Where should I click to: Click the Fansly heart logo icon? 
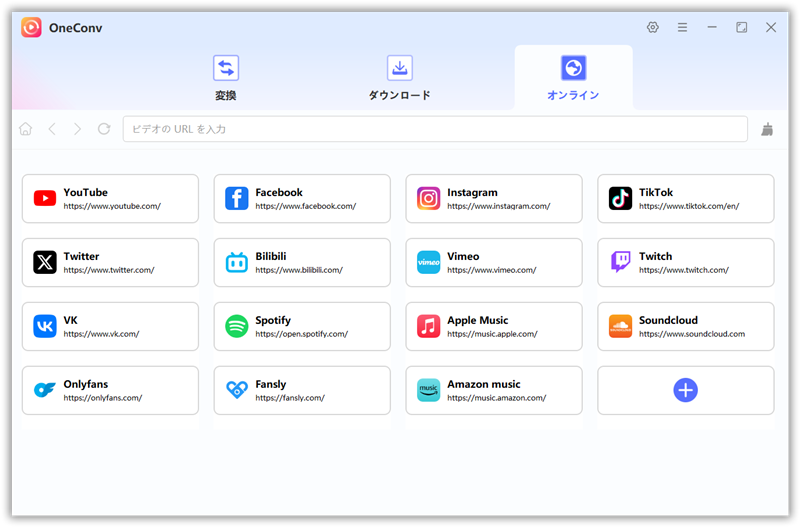point(237,390)
